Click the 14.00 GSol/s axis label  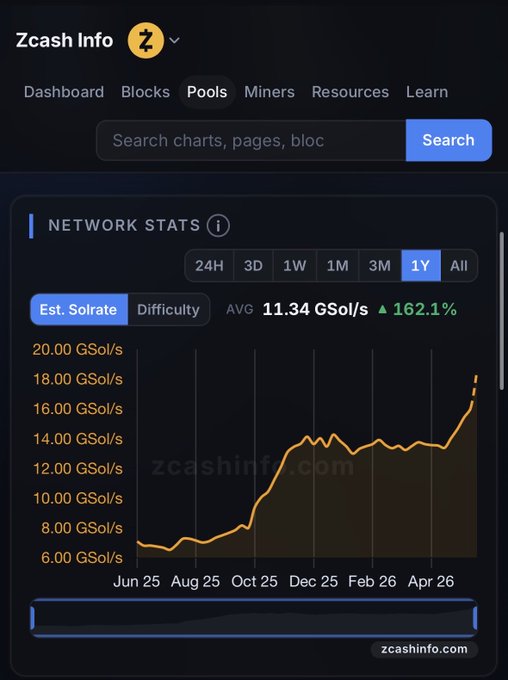(x=78, y=439)
